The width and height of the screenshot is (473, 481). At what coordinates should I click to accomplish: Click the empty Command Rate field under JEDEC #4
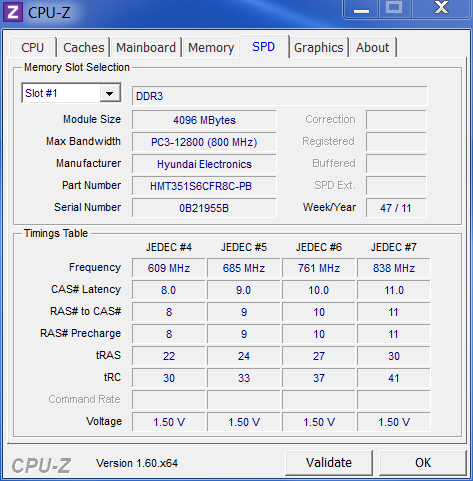click(169, 400)
